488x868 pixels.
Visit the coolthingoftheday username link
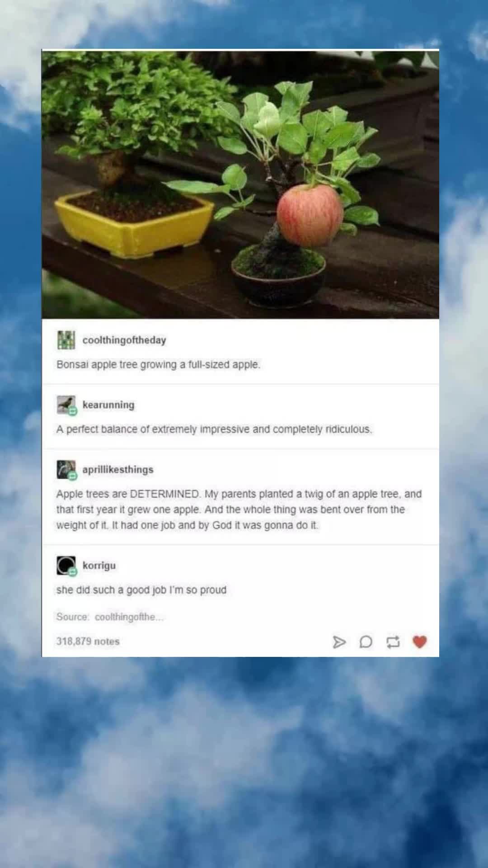pyautogui.click(x=124, y=340)
